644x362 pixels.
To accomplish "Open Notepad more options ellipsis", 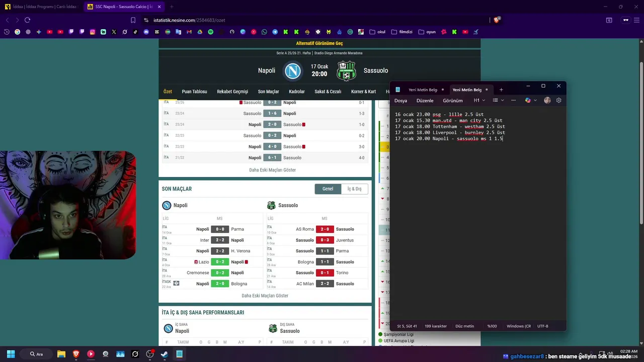I will tap(513, 100).
